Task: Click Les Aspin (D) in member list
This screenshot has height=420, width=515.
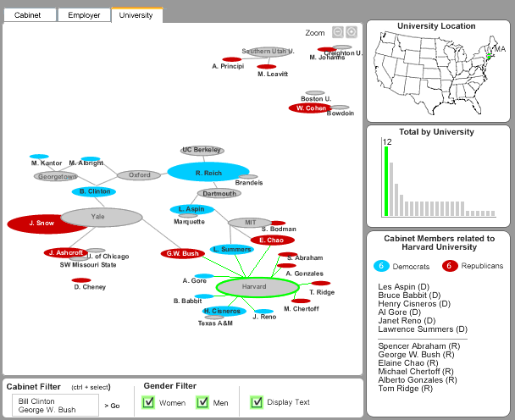Action: pyautogui.click(x=404, y=287)
